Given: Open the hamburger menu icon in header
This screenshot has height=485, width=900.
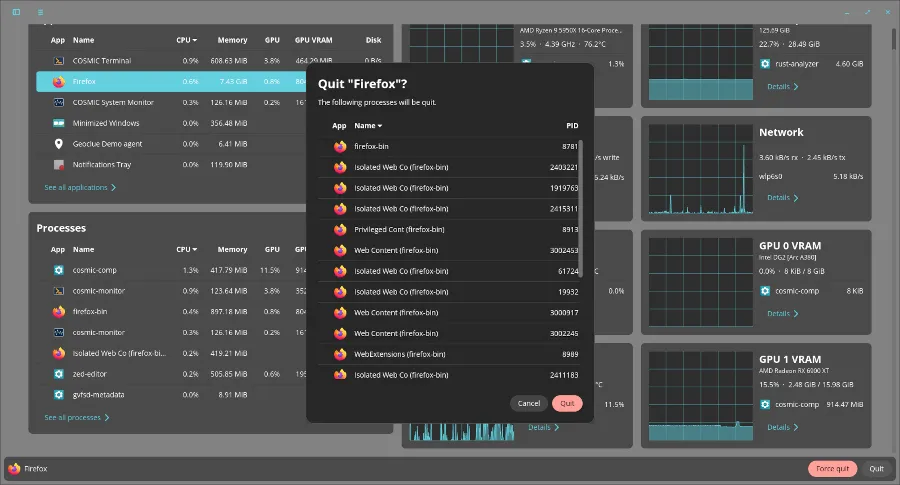Looking at the screenshot, I should tap(40, 12).
